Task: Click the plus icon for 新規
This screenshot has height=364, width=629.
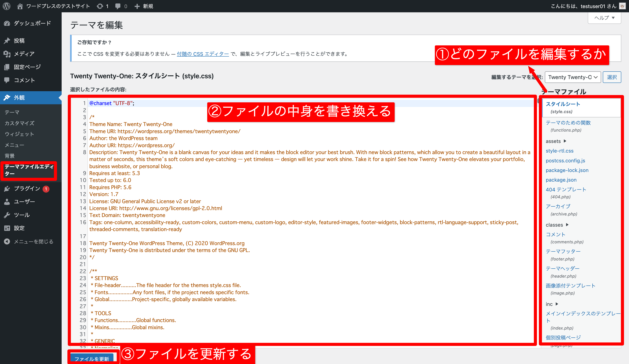Action: click(x=137, y=6)
